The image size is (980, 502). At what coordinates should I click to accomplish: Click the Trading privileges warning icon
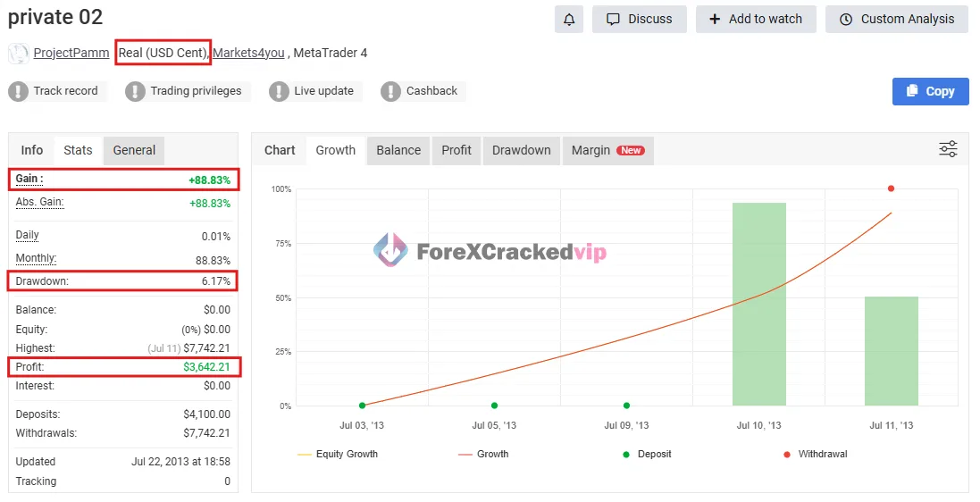(x=135, y=91)
